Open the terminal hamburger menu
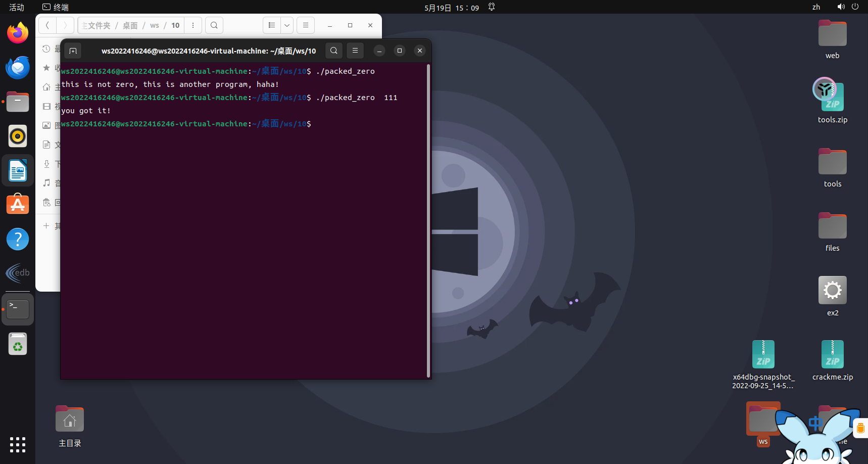 pyautogui.click(x=355, y=51)
